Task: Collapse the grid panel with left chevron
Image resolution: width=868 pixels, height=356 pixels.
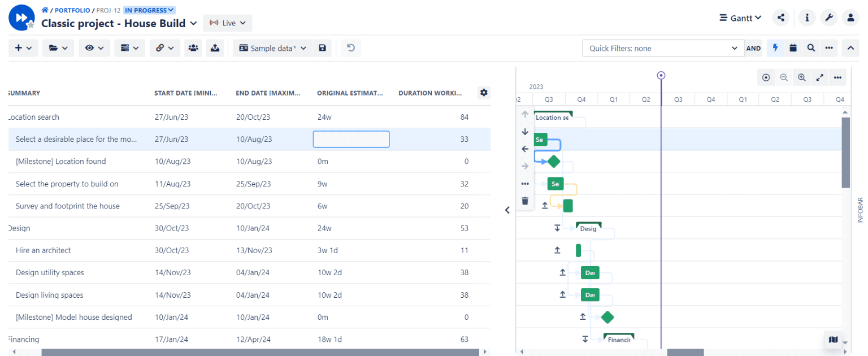Action: click(x=507, y=210)
